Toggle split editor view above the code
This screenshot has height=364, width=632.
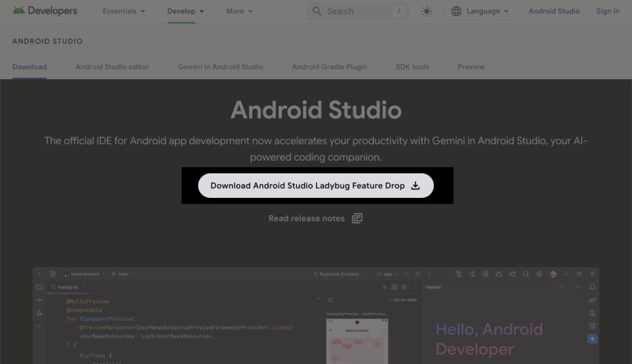(394, 287)
